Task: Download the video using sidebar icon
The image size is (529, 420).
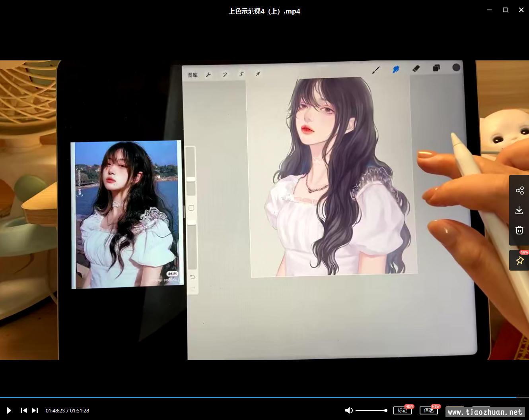Action: click(519, 210)
